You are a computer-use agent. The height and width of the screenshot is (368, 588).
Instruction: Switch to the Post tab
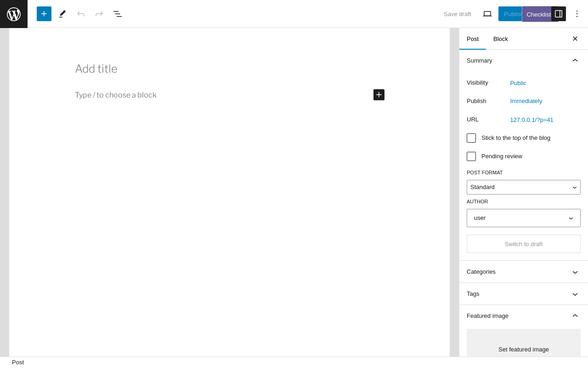[x=473, y=39]
